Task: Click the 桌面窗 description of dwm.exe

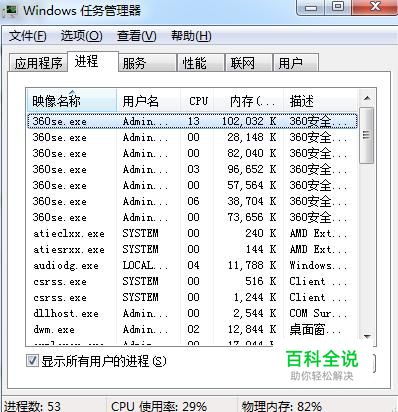Action: pos(315,329)
